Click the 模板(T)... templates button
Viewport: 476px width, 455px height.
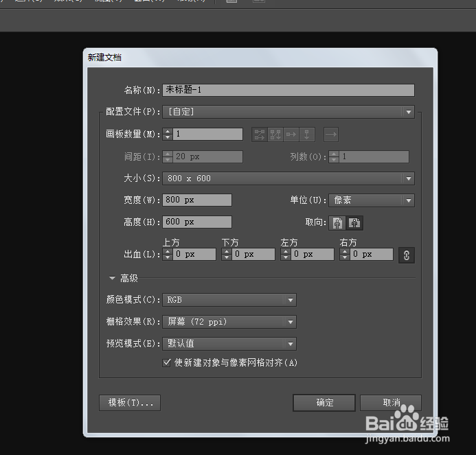130,403
